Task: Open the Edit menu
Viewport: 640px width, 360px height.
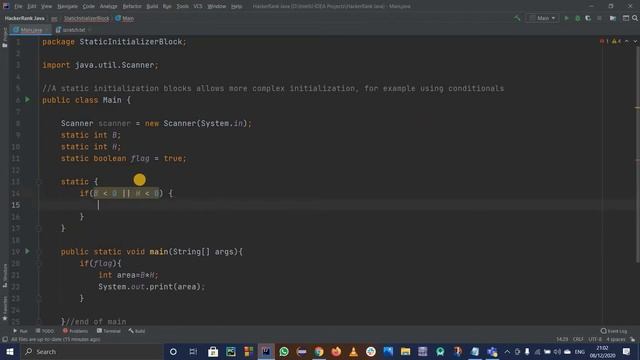Action: point(31,6)
